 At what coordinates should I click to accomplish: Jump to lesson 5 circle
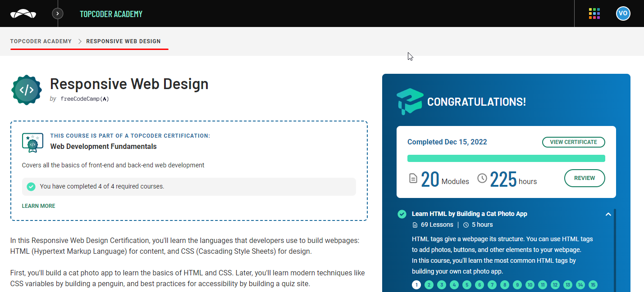(467, 285)
